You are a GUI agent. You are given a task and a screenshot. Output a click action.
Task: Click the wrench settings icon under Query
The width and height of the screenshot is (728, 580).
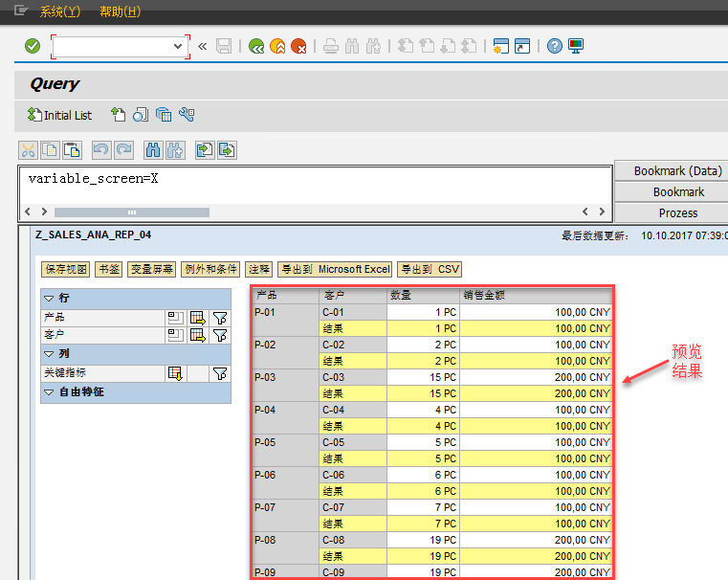[187, 115]
